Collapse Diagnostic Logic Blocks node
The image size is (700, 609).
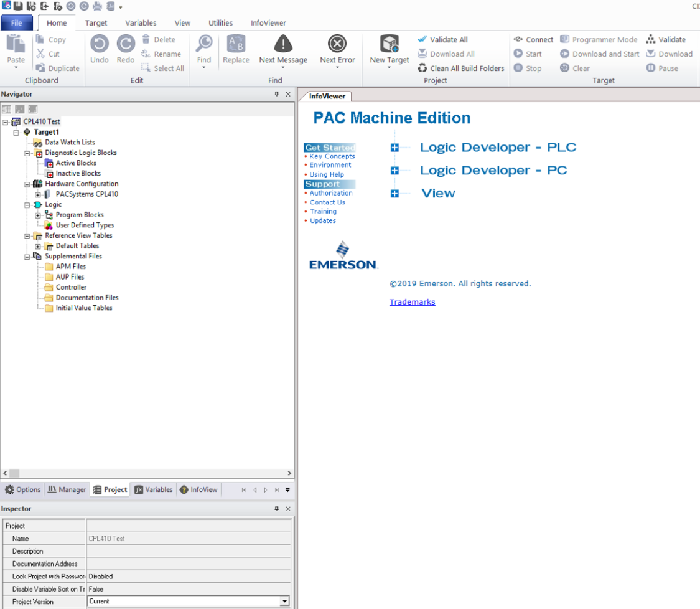coord(27,153)
